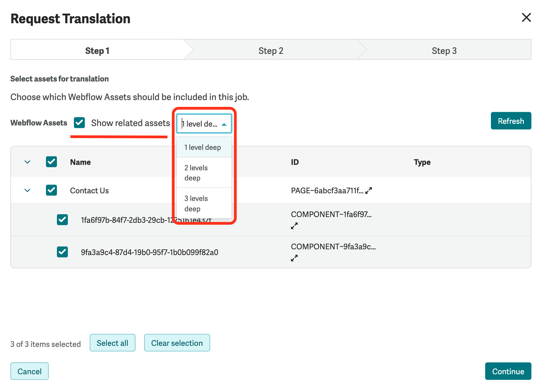Click the Name column header
544x392 pixels.
pos(80,162)
